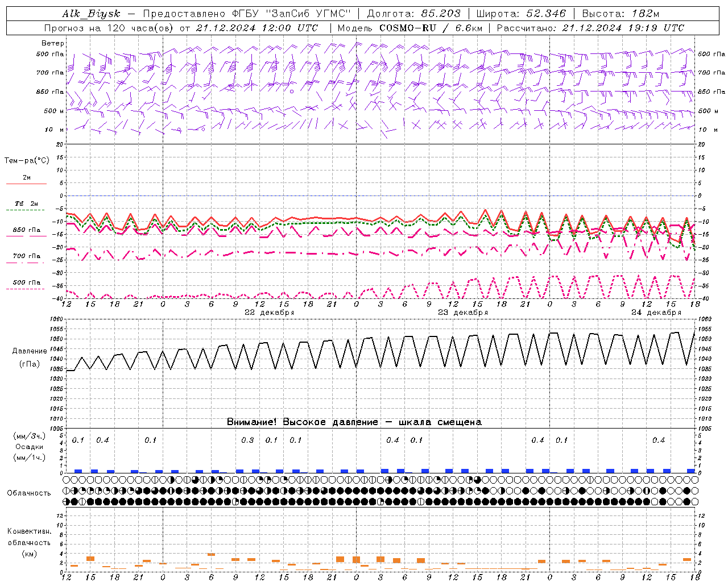Click the Alk_Biysk station title
This screenshot has width=728, height=582.
click(x=91, y=14)
